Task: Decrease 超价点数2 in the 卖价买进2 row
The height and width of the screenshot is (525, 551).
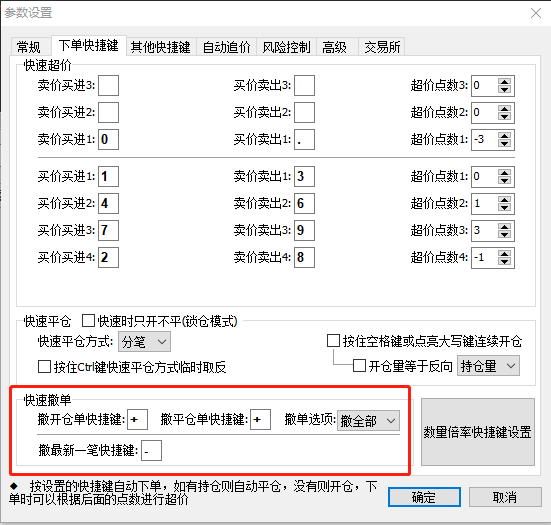Action: (x=505, y=117)
